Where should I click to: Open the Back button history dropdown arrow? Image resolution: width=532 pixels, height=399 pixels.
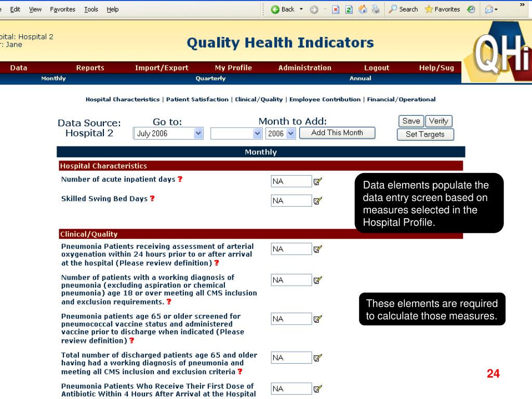coord(301,9)
